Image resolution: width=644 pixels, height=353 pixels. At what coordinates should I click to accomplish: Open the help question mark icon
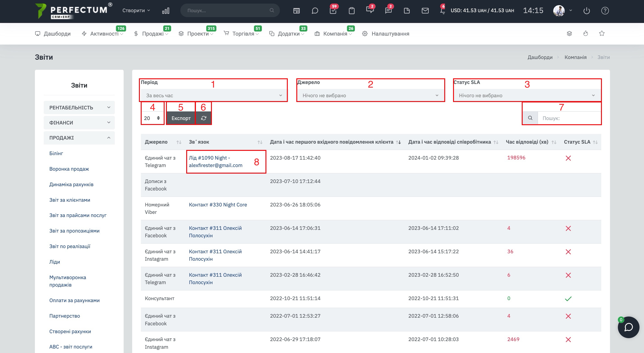[605, 11]
